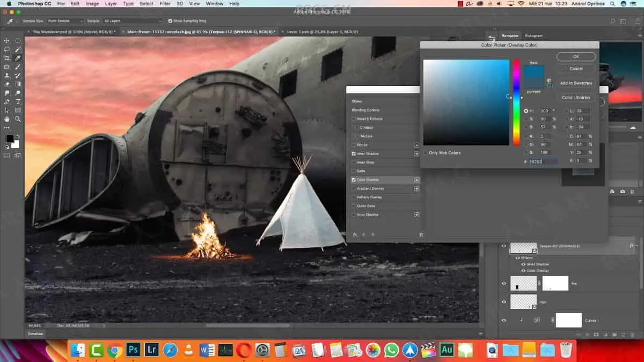This screenshot has height=362, width=644.
Task: Click the Add to Swatches button
Action: pyautogui.click(x=576, y=83)
